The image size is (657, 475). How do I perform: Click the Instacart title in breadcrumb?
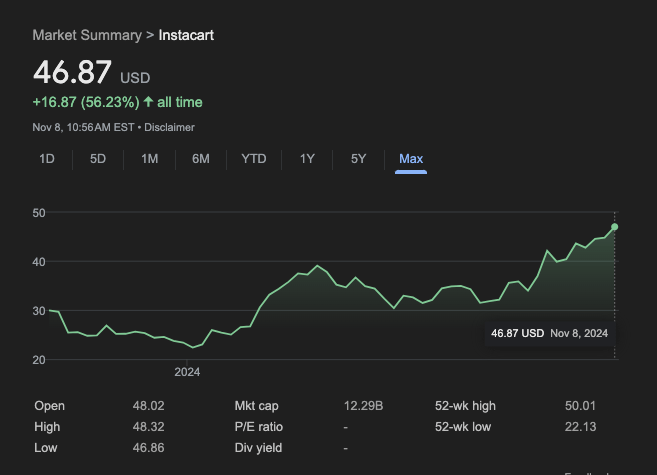(x=186, y=35)
